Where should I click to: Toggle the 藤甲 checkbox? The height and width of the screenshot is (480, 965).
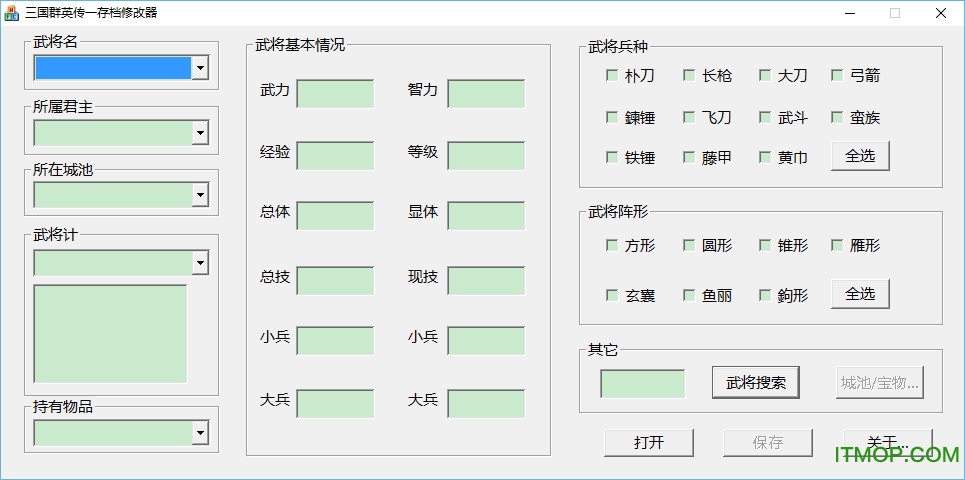[x=689, y=157]
